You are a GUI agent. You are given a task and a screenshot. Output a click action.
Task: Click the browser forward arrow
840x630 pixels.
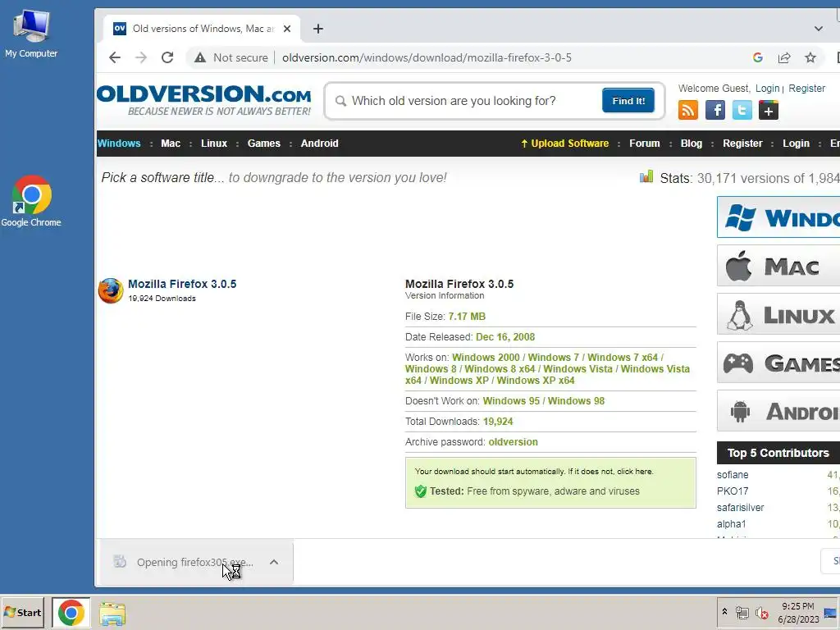tap(141, 57)
